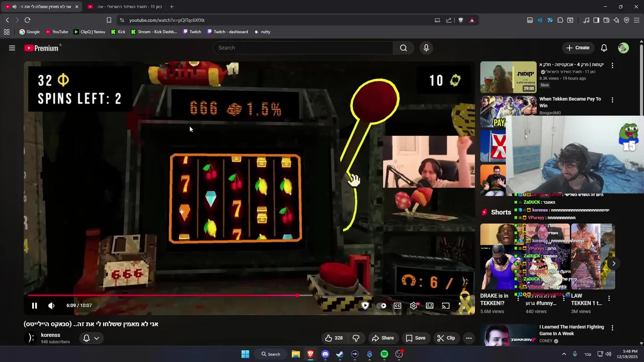Open the korenss channel link
Image resolution: width=644 pixels, height=362 pixels.
tap(50, 335)
